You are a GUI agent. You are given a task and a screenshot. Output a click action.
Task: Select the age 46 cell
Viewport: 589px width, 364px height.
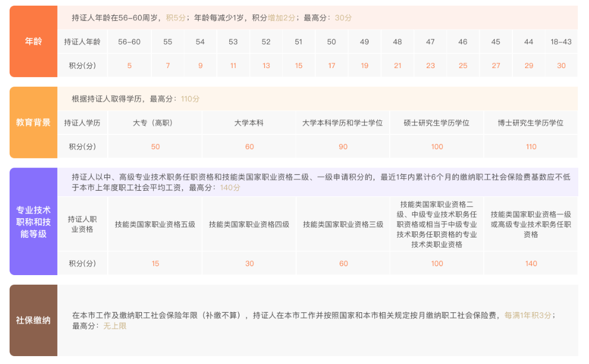(463, 42)
